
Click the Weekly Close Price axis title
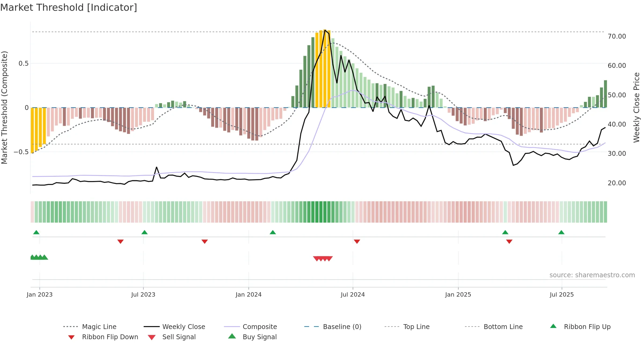(636, 107)
